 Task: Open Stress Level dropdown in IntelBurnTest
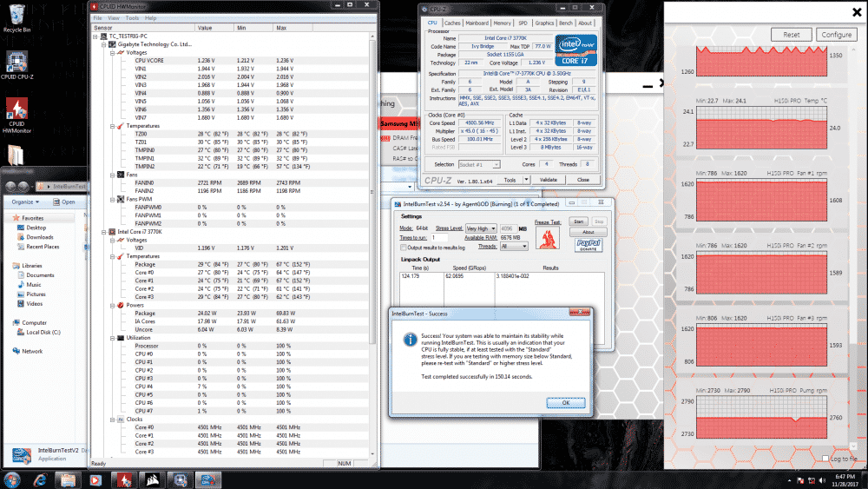tap(481, 228)
